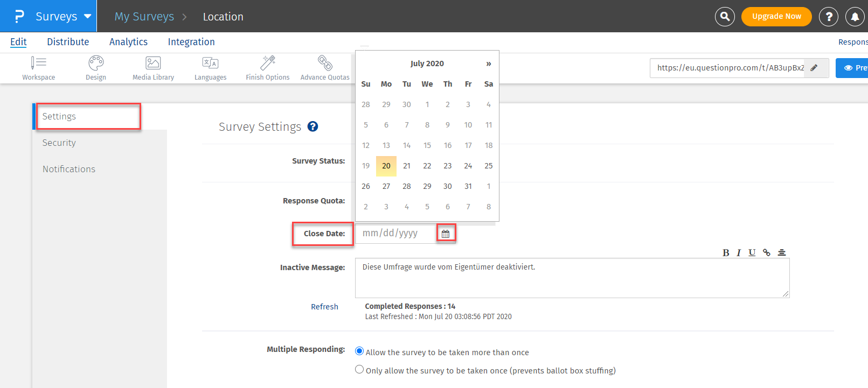Image resolution: width=868 pixels, height=388 pixels.
Task: Click the Refresh link
Action: point(324,307)
